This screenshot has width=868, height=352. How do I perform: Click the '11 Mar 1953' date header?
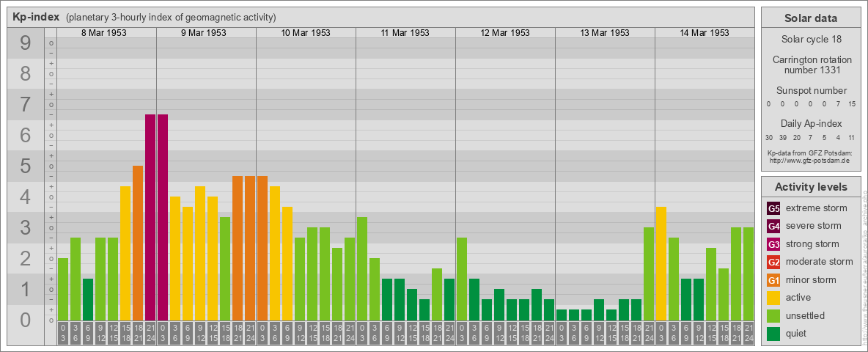tap(405, 33)
